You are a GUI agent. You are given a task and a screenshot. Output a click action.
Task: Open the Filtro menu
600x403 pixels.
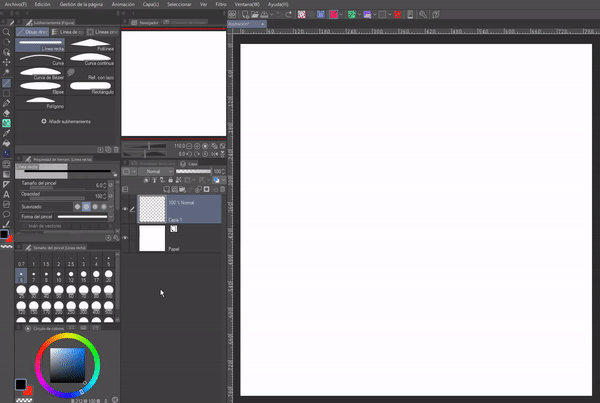pos(221,4)
